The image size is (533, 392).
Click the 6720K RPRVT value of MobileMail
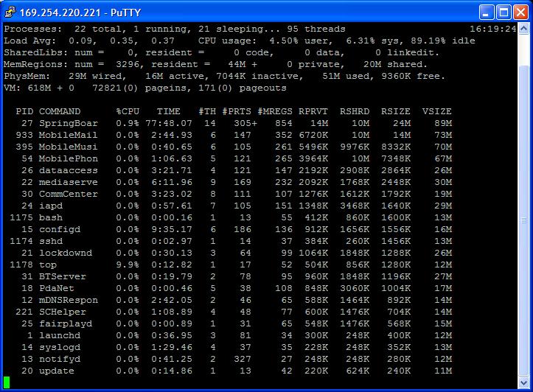(x=313, y=135)
